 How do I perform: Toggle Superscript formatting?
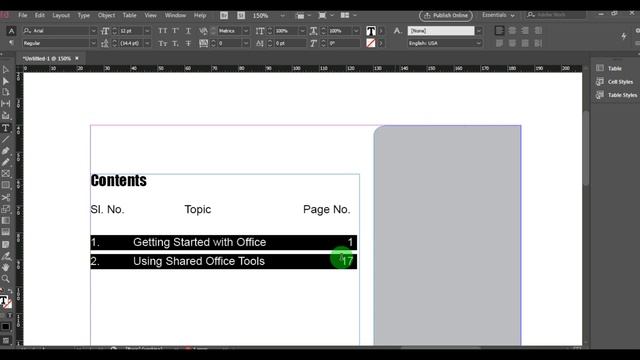[x=176, y=31]
